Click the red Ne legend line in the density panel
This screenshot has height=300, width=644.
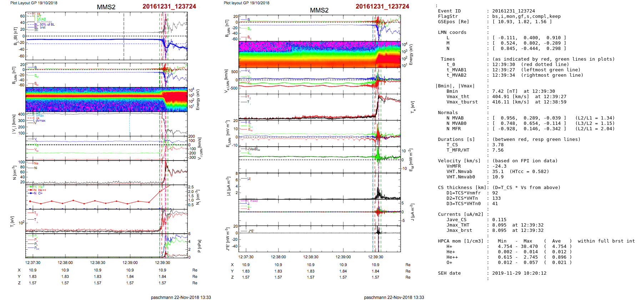tap(31, 163)
